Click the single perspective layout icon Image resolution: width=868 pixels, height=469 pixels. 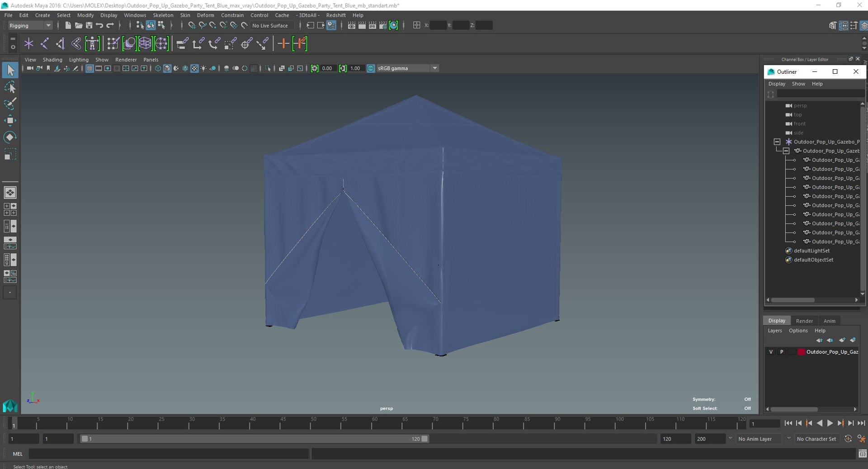point(10,193)
